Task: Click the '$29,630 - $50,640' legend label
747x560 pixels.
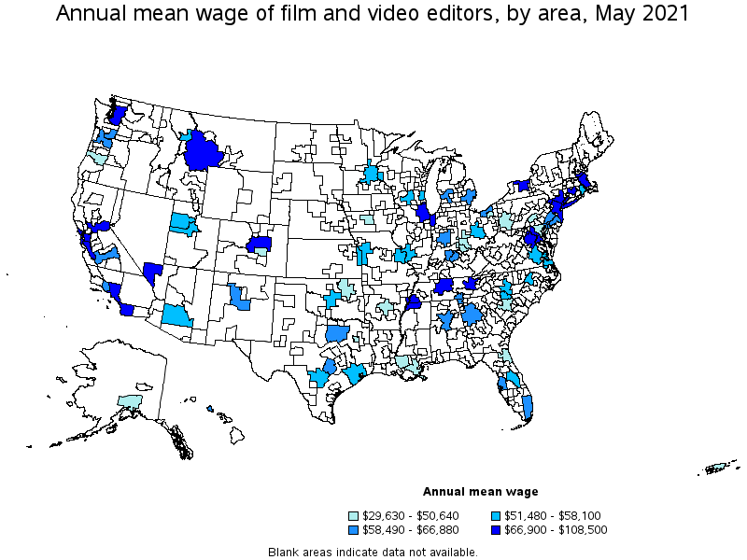Action: (411, 516)
